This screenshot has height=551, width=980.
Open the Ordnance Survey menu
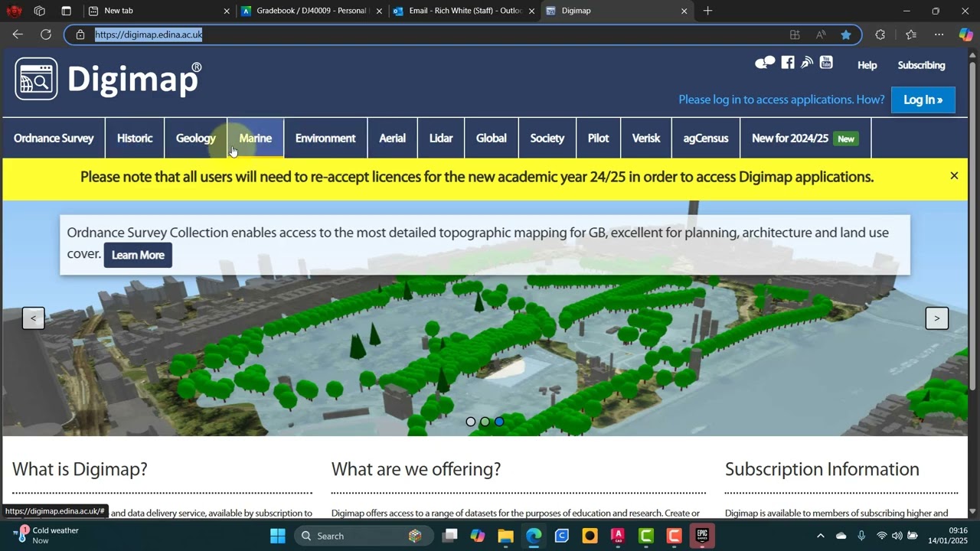click(54, 139)
